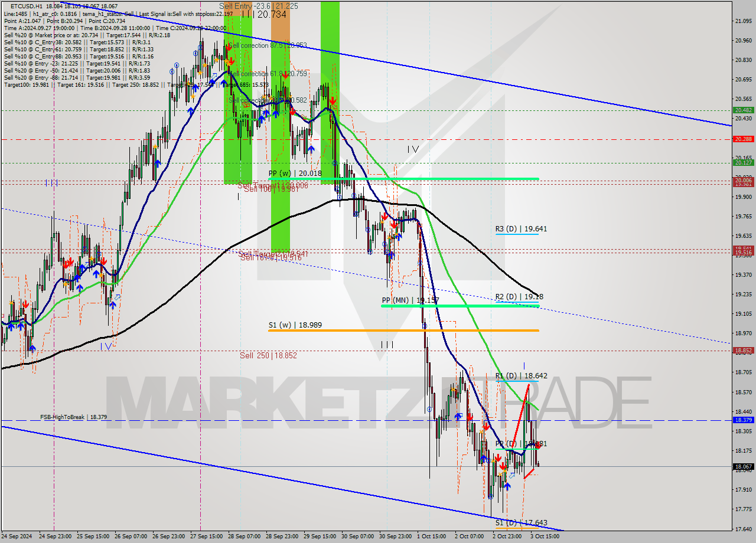The width and height of the screenshot is (756, 543).
Task: Select the 2 Oct 23:00 time label
Action: click(507, 537)
